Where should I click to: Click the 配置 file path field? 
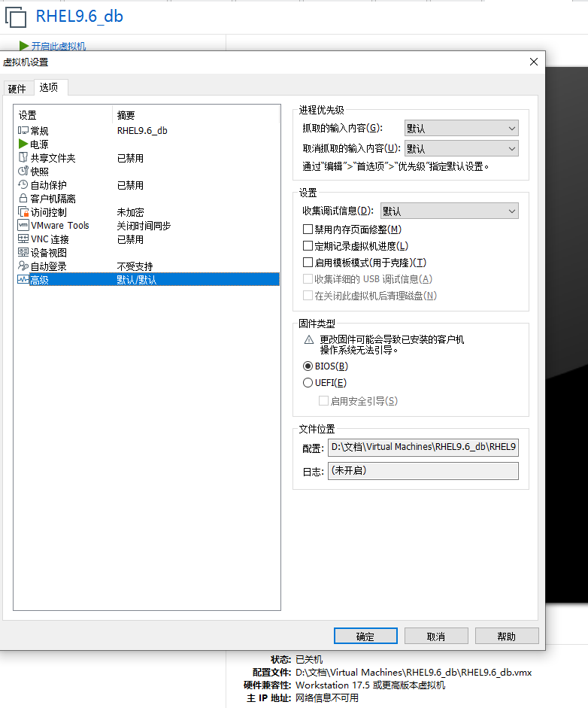coord(423,447)
